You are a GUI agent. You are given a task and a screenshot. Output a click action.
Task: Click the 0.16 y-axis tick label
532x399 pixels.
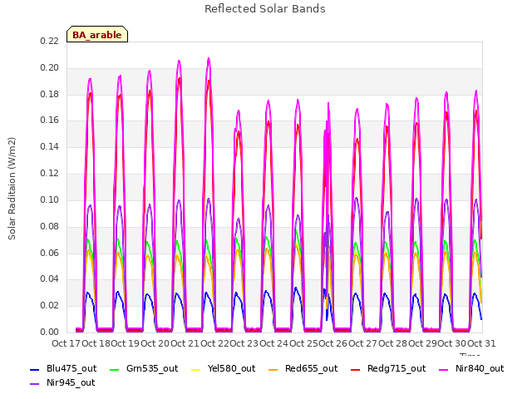50,120
